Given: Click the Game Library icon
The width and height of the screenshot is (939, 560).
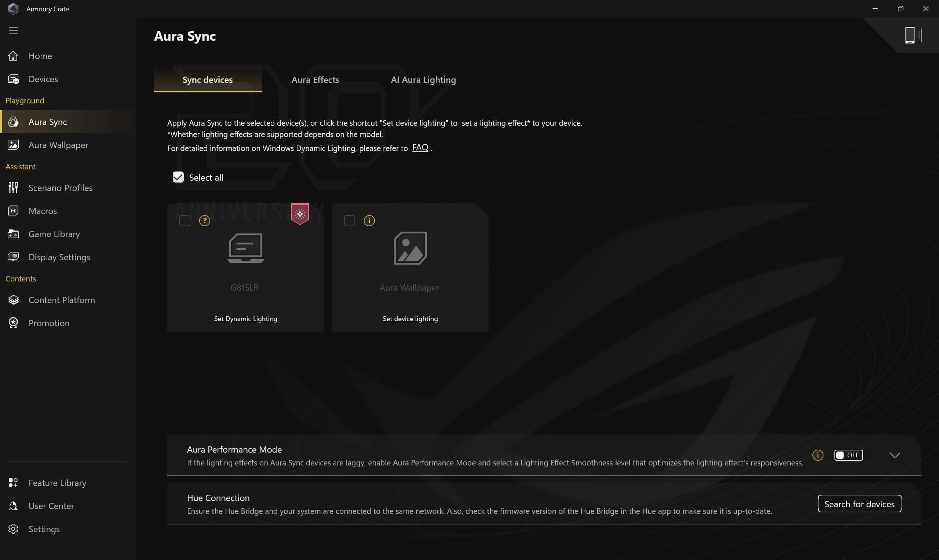Looking at the screenshot, I should (13, 234).
